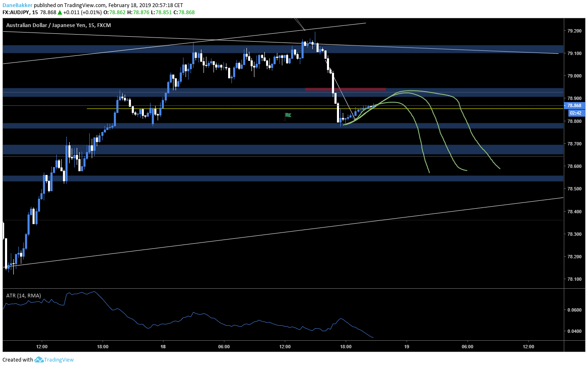Click the FX:AUDJPY symbol text in header
The image size is (588, 367).
point(16,12)
